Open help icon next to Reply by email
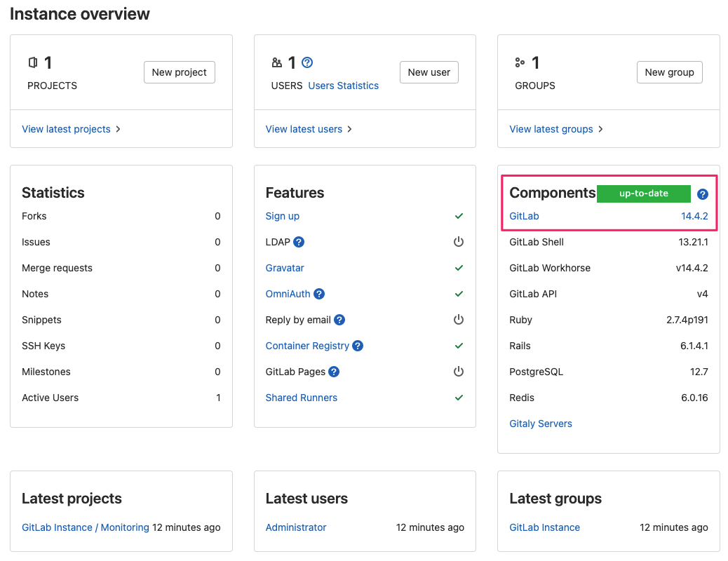Image resolution: width=728 pixels, height=561 pixels. point(339,320)
